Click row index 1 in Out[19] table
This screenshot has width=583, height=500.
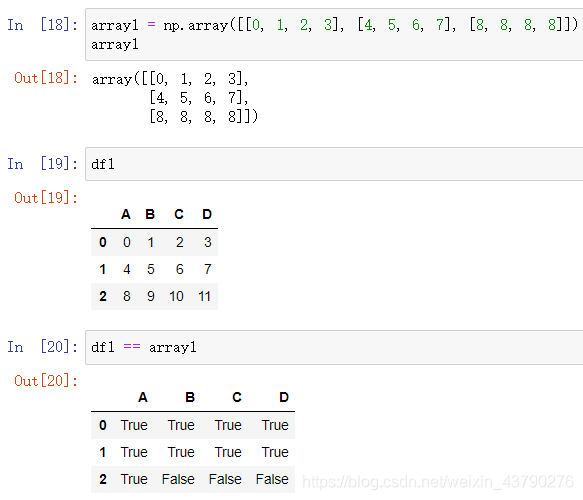tap(103, 269)
